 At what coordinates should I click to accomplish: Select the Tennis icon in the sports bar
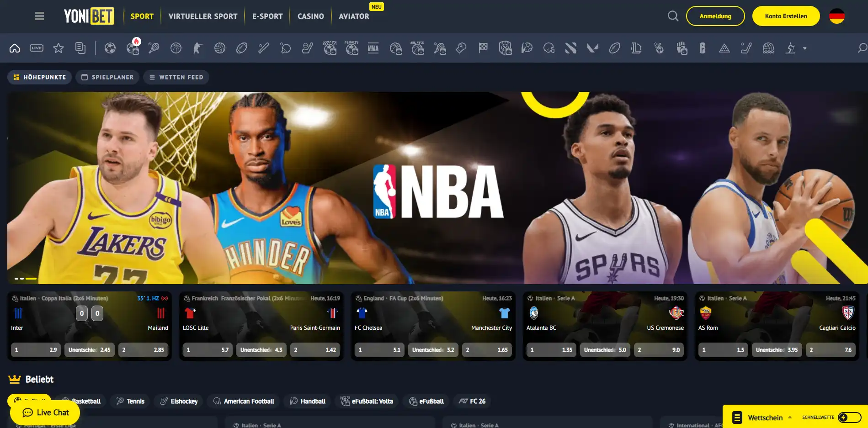154,48
